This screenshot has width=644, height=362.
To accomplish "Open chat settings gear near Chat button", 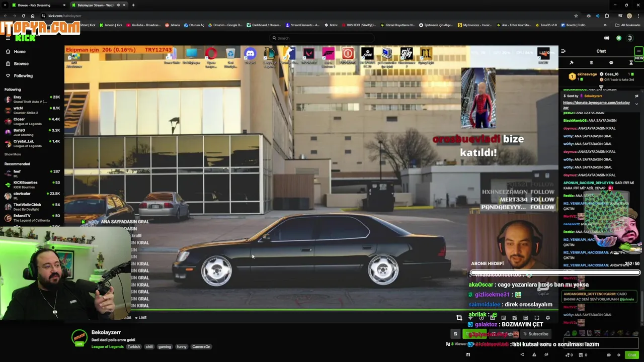I will pos(619,355).
